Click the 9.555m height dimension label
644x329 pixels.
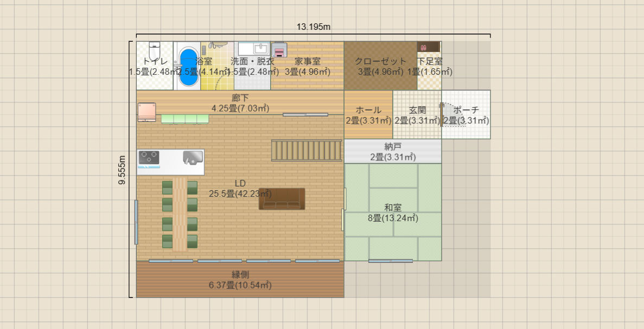click(x=122, y=170)
